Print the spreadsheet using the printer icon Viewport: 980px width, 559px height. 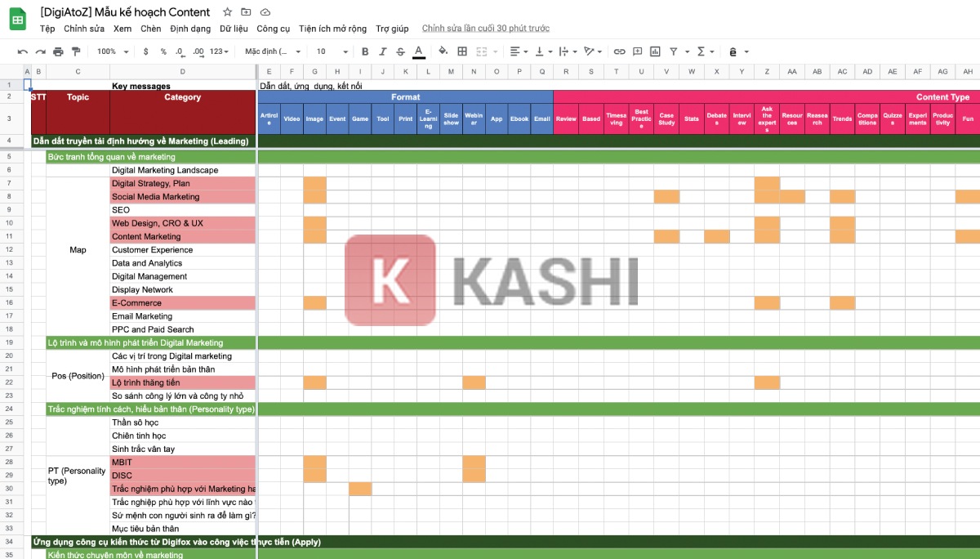pyautogui.click(x=58, y=51)
